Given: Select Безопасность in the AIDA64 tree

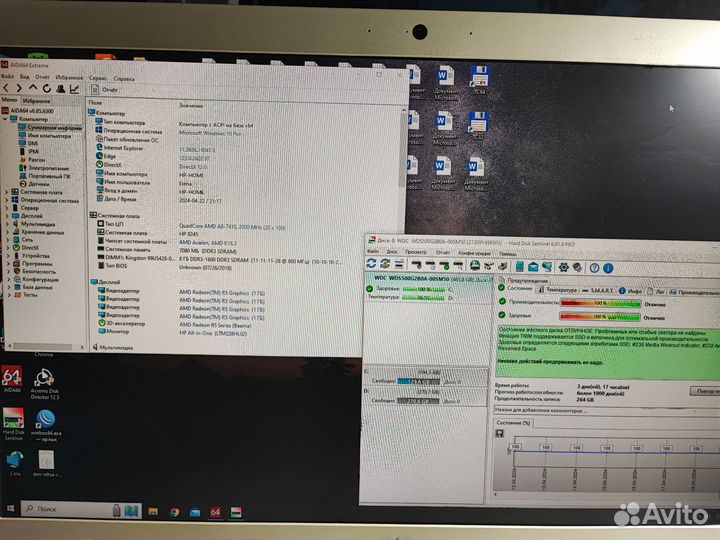Looking at the screenshot, I should pyautogui.click(x=34, y=271).
